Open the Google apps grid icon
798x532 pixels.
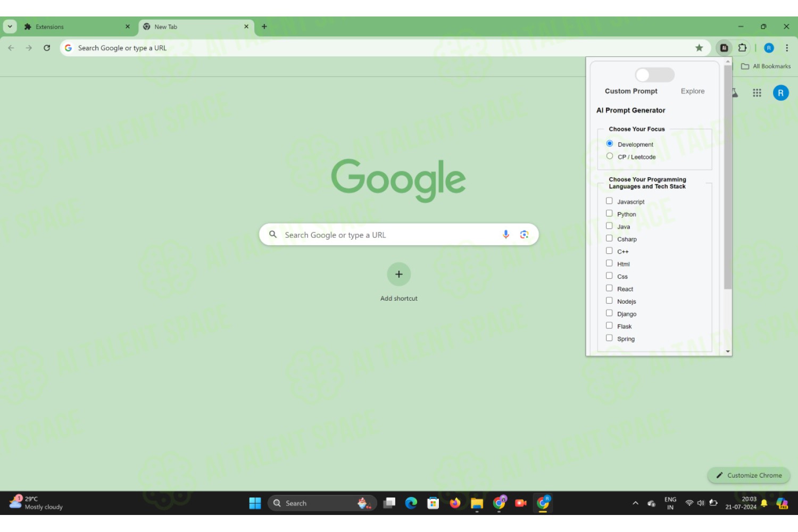click(757, 93)
